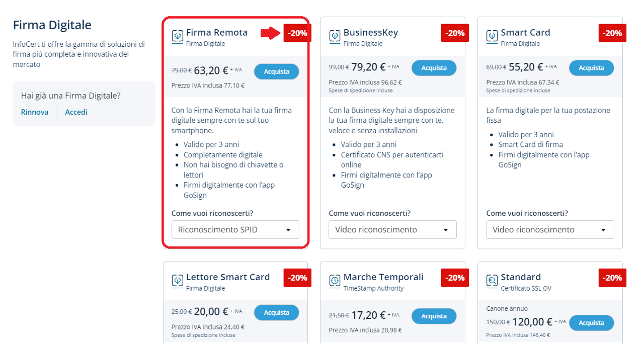Click the Firma Remota -20% discount badge
This screenshot has height=344, width=644.
pos(298,33)
